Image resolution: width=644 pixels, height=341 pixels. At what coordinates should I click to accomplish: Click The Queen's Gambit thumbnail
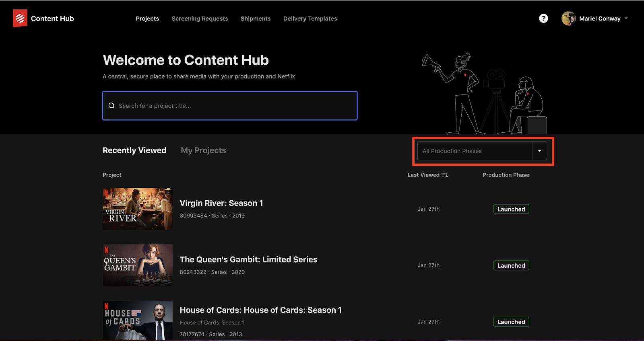[x=138, y=265]
